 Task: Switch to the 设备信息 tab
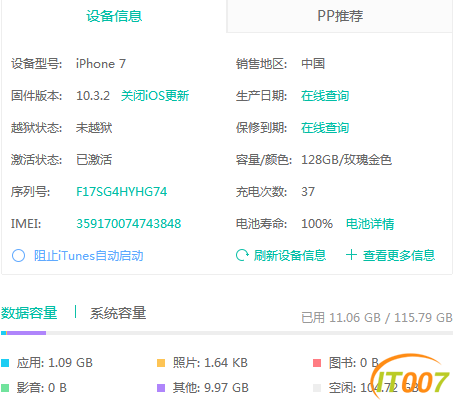click(x=114, y=16)
